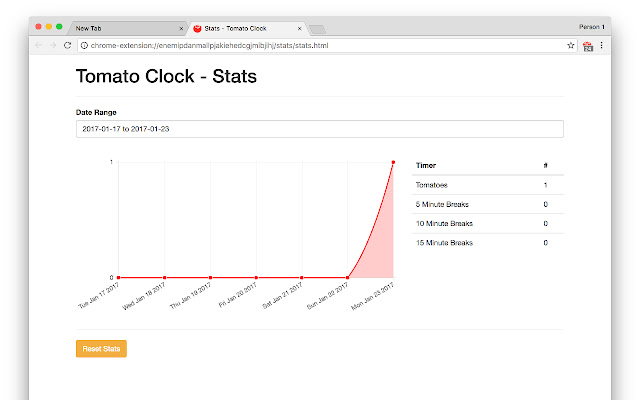Close the Stats - Tomato Clock tab
The height and width of the screenshot is (400, 640).
click(300, 29)
